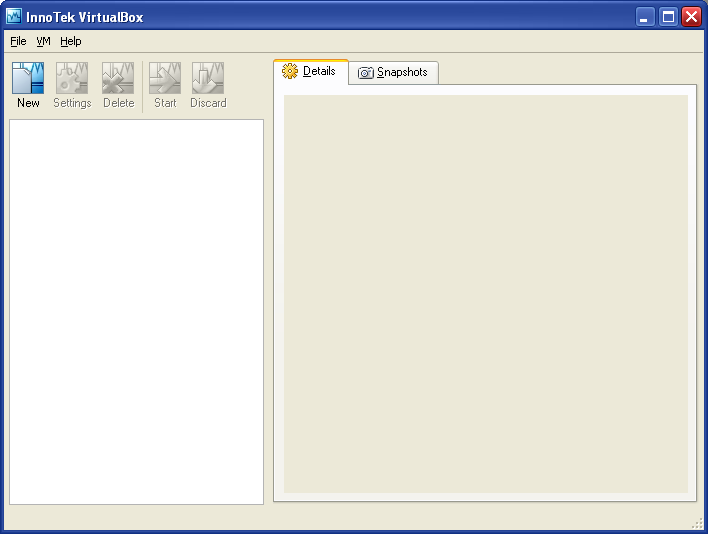Image resolution: width=708 pixels, height=534 pixels.
Task: Open the File menu
Action: pyautogui.click(x=18, y=41)
